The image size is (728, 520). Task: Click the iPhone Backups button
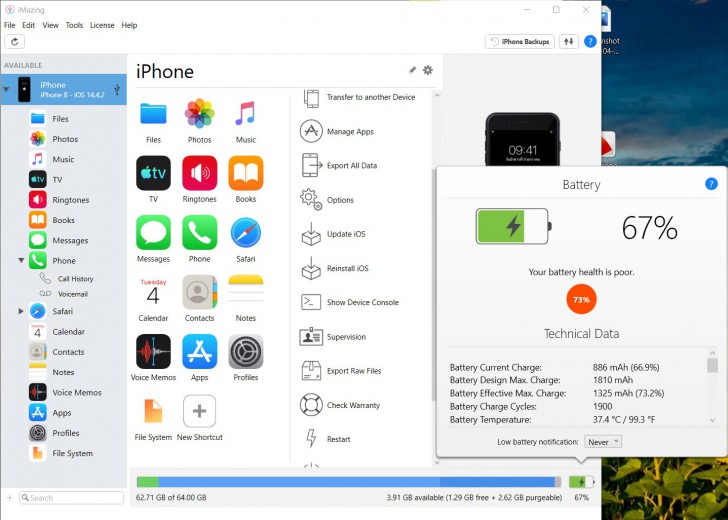(x=520, y=41)
